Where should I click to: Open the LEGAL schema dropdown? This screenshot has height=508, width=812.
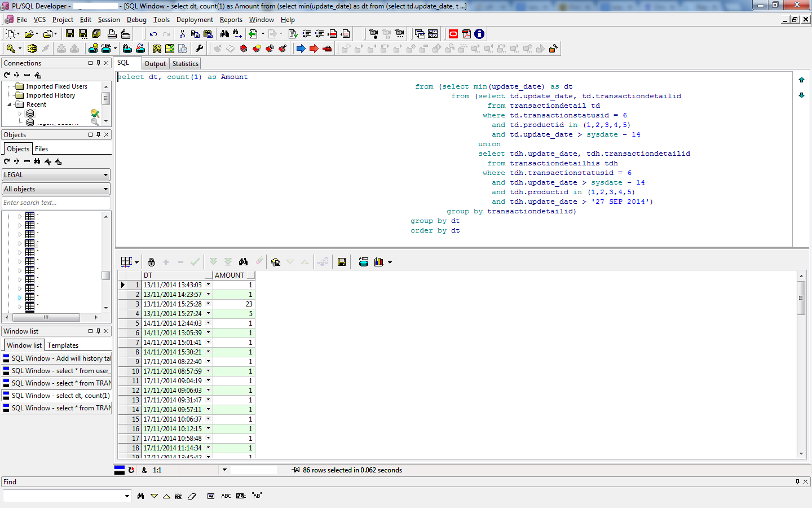tap(105, 175)
